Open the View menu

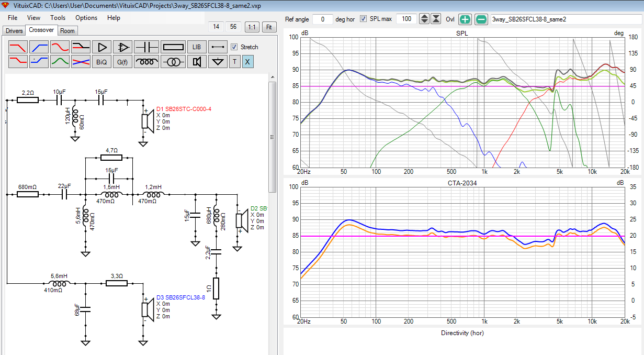[33, 17]
